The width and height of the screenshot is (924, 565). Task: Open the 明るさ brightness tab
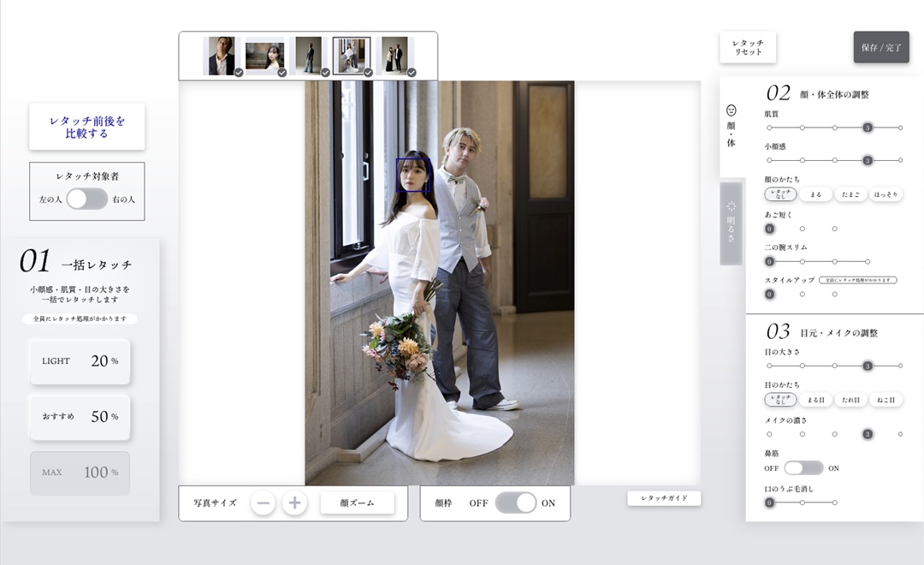point(731,223)
